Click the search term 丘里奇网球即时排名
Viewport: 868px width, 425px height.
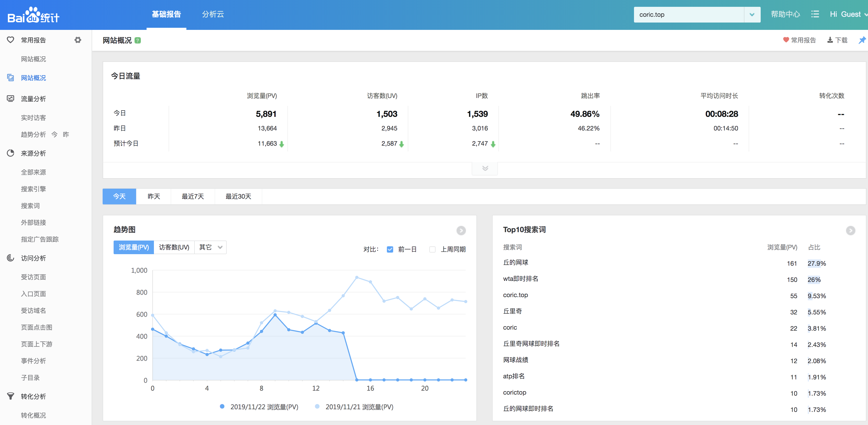531,343
